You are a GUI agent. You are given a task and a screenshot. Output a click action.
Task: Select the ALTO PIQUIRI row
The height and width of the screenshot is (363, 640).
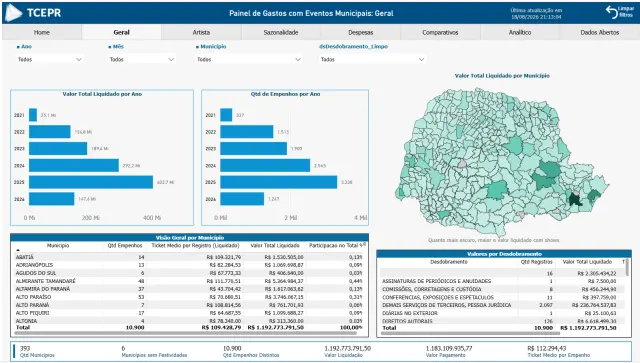[x=189, y=313]
